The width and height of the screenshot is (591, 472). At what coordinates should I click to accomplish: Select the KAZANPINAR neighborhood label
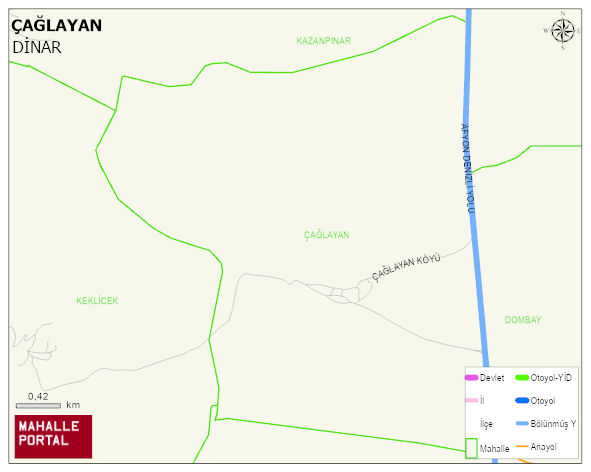(323, 41)
